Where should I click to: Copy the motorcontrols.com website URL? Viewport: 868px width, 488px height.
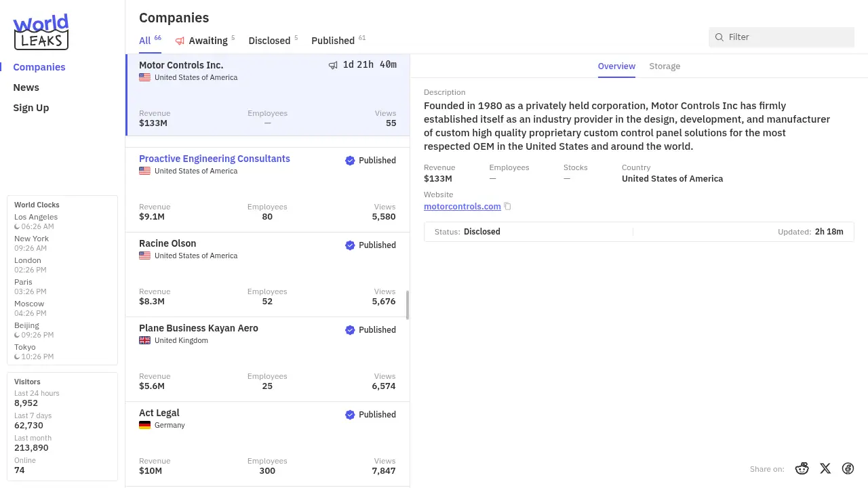click(507, 207)
